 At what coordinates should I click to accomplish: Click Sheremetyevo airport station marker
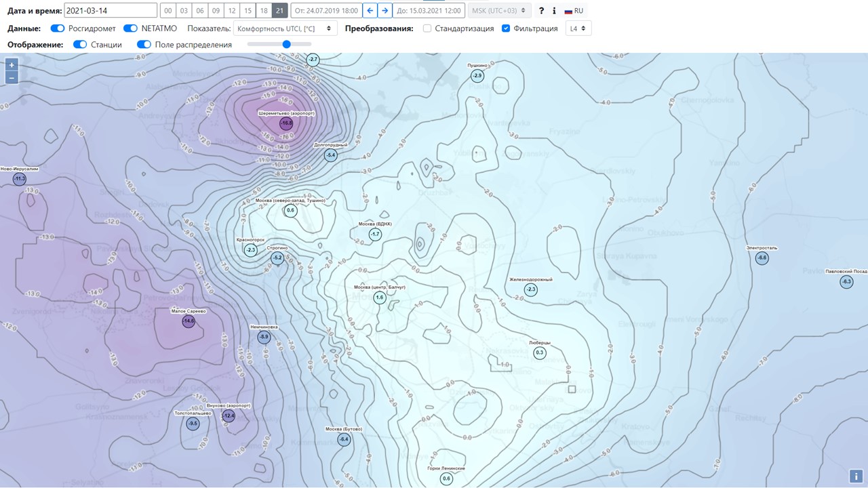pyautogui.click(x=286, y=123)
